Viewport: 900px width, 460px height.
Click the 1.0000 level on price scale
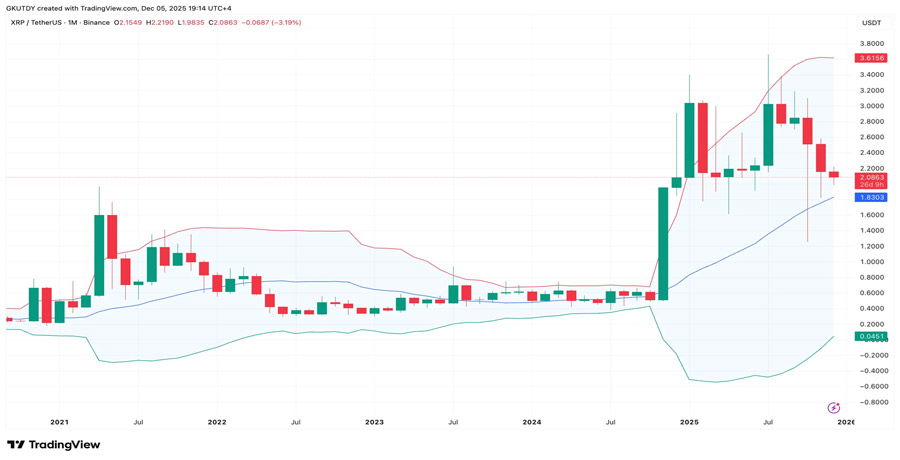pos(870,262)
